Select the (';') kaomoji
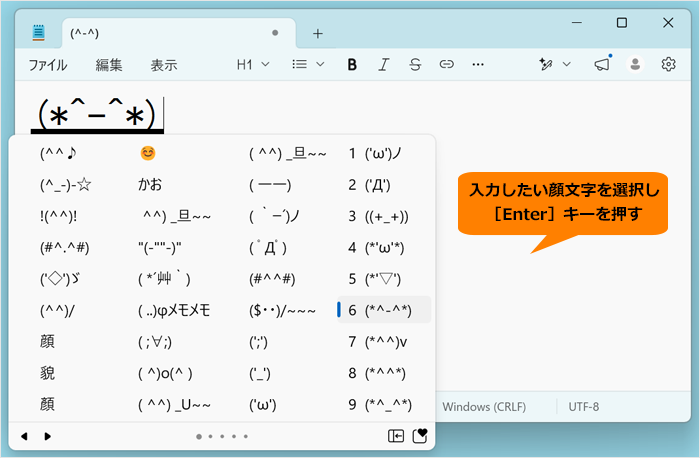700x458 pixels. pyautogui.click(x=258, y=342)
